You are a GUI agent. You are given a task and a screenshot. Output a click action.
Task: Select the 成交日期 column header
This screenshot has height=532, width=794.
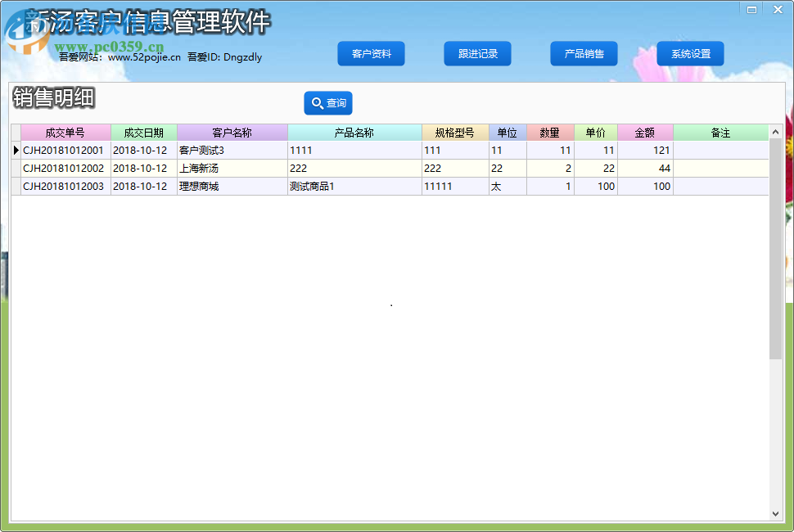click(146, 131)
